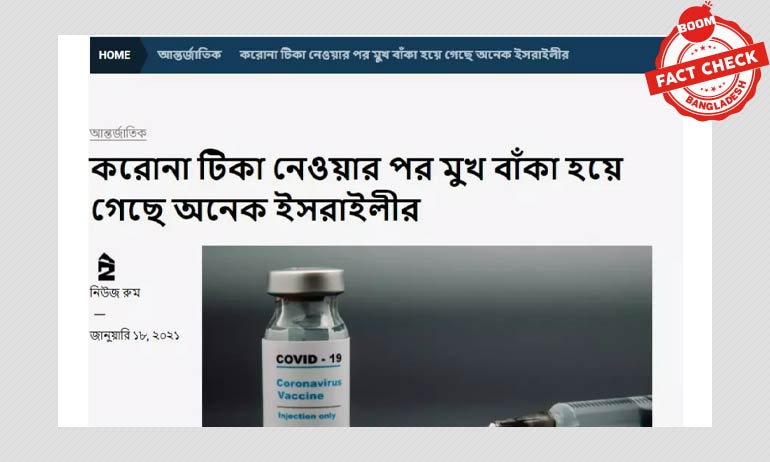Click the Coronavirus Vaccine text on the vial
Screen dimensions: 770x462
[308, 389]
